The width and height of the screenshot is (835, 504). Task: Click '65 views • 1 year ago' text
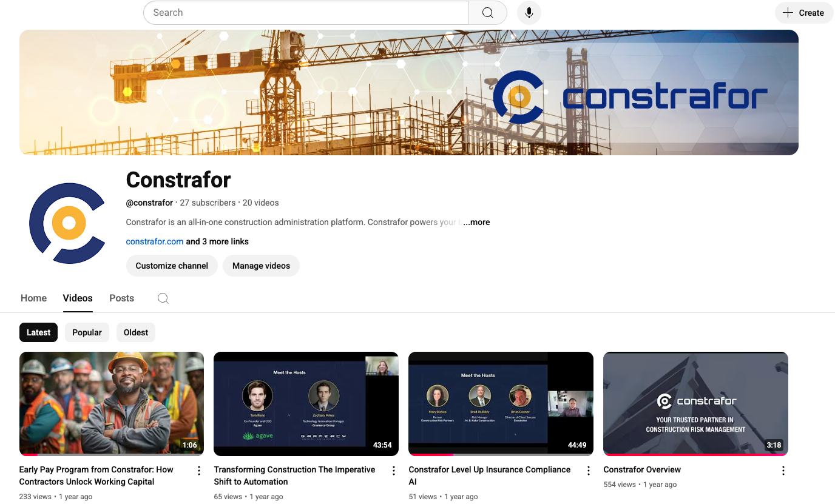249,497
